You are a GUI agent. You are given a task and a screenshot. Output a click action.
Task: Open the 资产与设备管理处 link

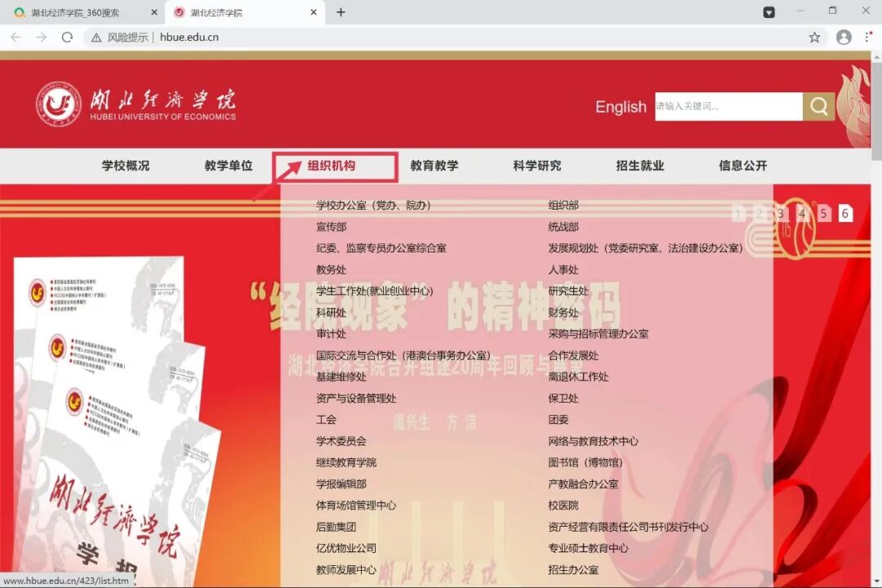356,399
